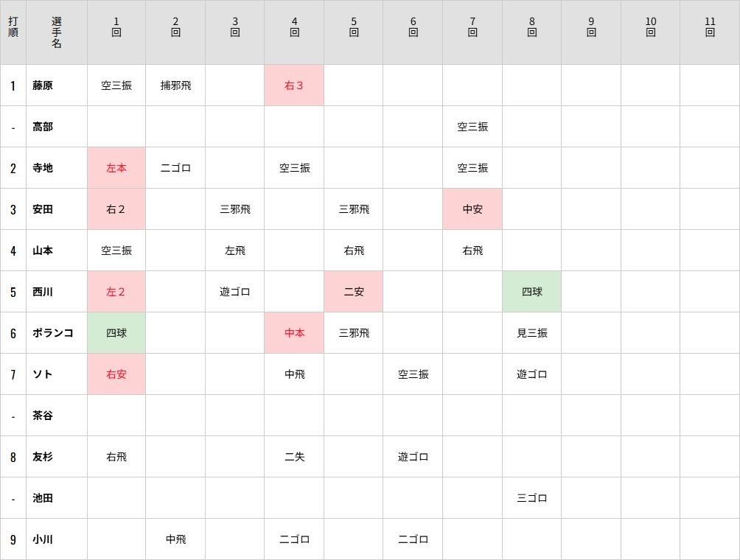Click ポランコ's red 中本 cell
This screenshot has width=740, height=560.
click(294, 333)
